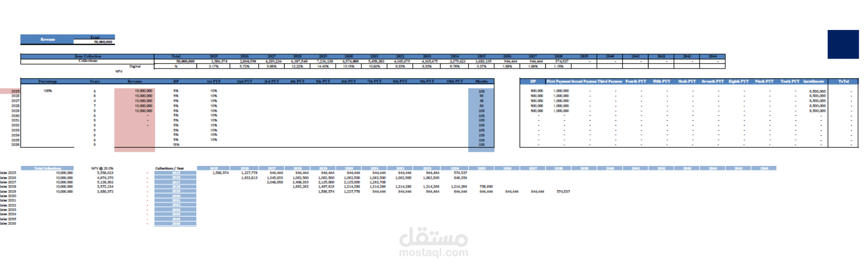Select the 1,497,619 schedule cell
This screenshot has height=264, width=868.
click(326, 187)
